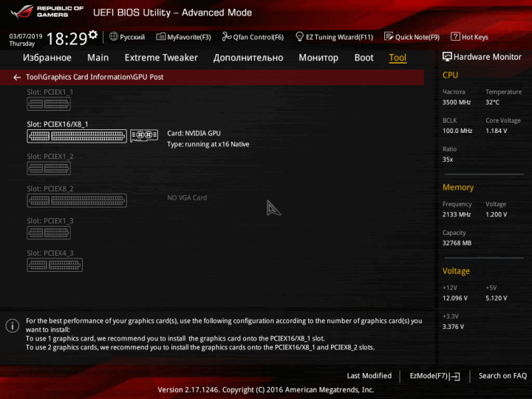Click Search on FAQ link

click(503, 376)
